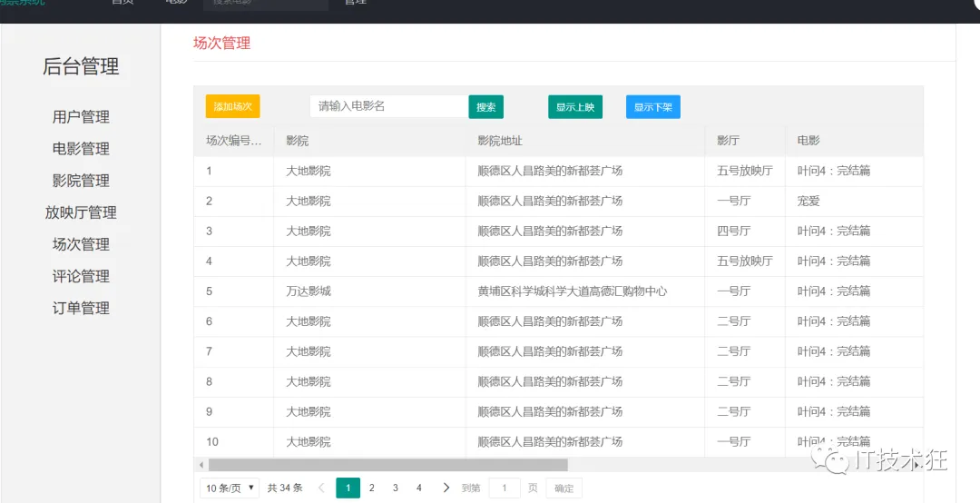Select the 大地影院 cell in row 1

pyautogui.click(x=369, y=171)
